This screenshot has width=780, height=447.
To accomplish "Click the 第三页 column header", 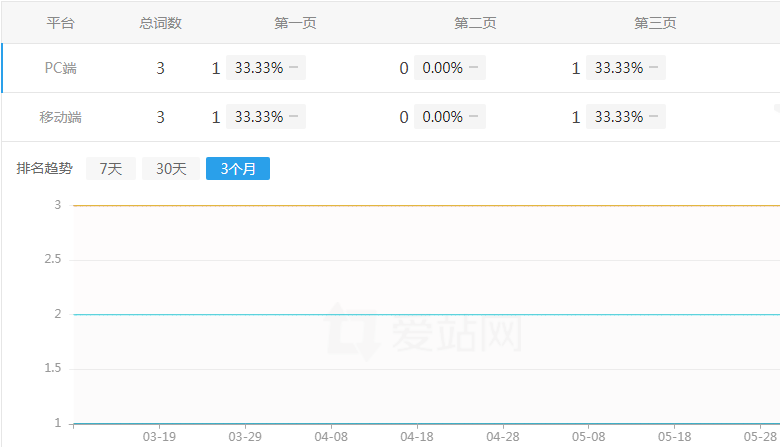I will [655, 23].
